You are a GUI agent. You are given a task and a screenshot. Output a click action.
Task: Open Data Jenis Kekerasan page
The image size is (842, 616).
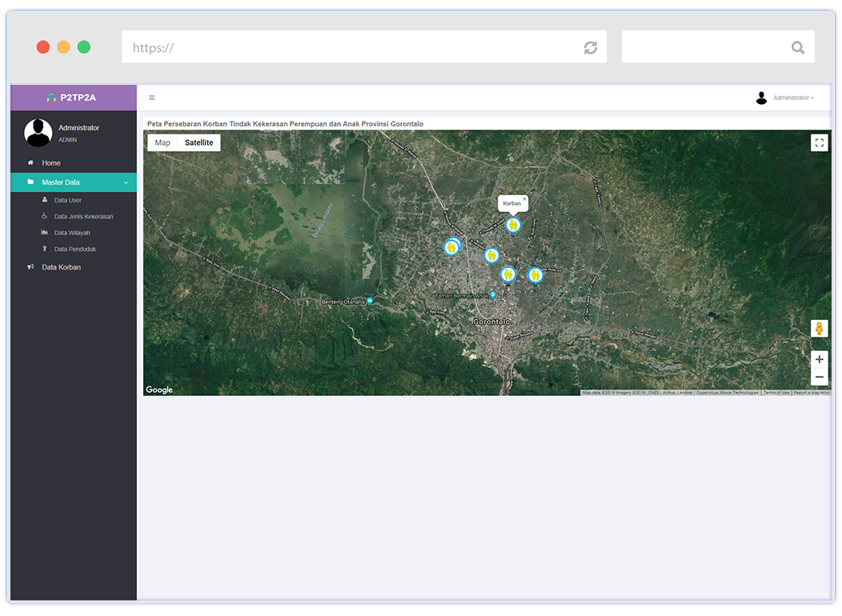pyautogui.click(x=83, y=217)
